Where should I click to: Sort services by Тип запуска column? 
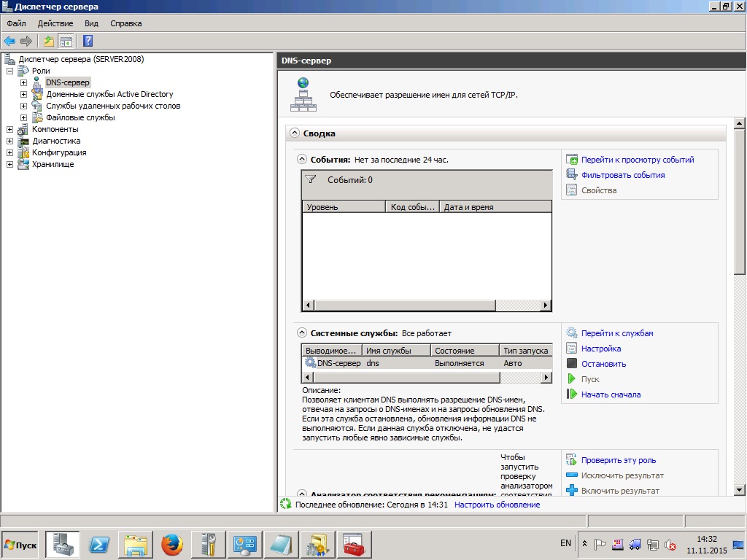coord(526,351)
